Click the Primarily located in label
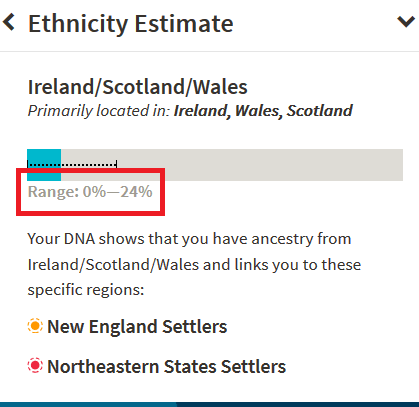Screen dimensions: 419x407 (99, 111)
